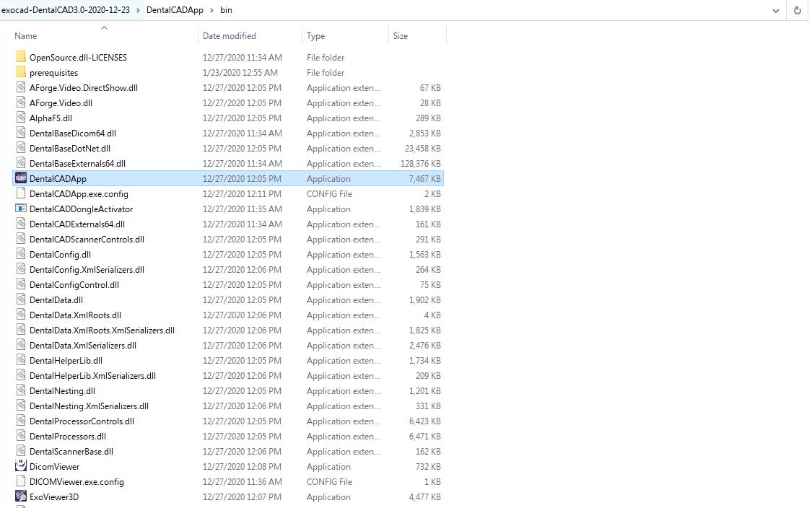Click the 128,376 KB size value
This screenshot has height=508, width=812.
(421, 164)
